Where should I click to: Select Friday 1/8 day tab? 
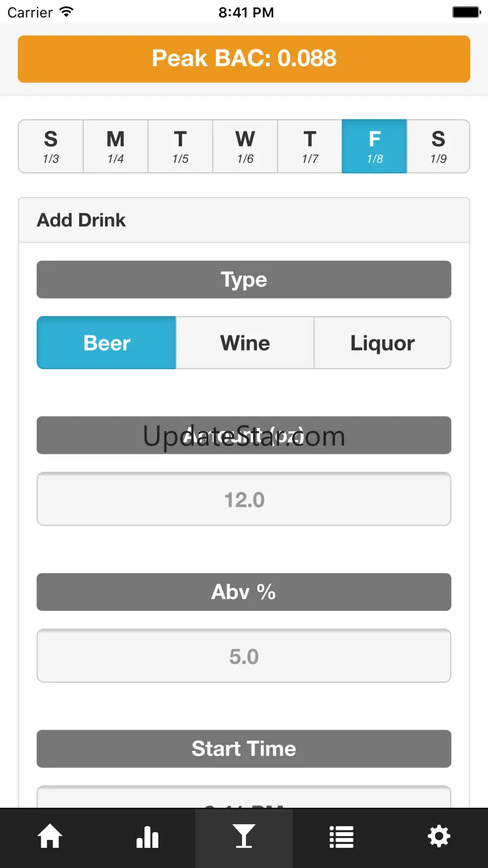coord(375,146)
